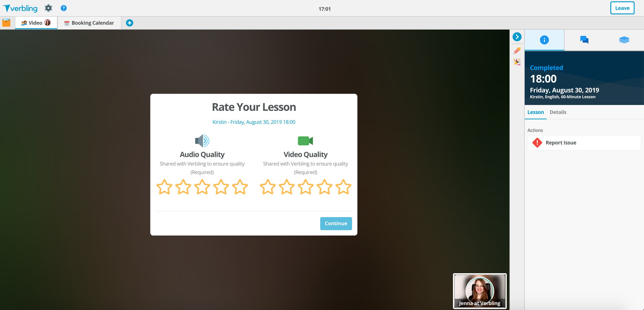The height and width of the screenshot is (310, 644).
Task: Rate Audio Quality five stars
Action: (240, 187)
